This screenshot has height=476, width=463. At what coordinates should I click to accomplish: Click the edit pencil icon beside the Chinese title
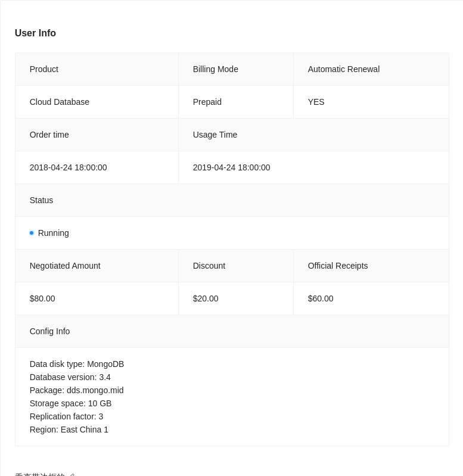[x=72, y=474]
